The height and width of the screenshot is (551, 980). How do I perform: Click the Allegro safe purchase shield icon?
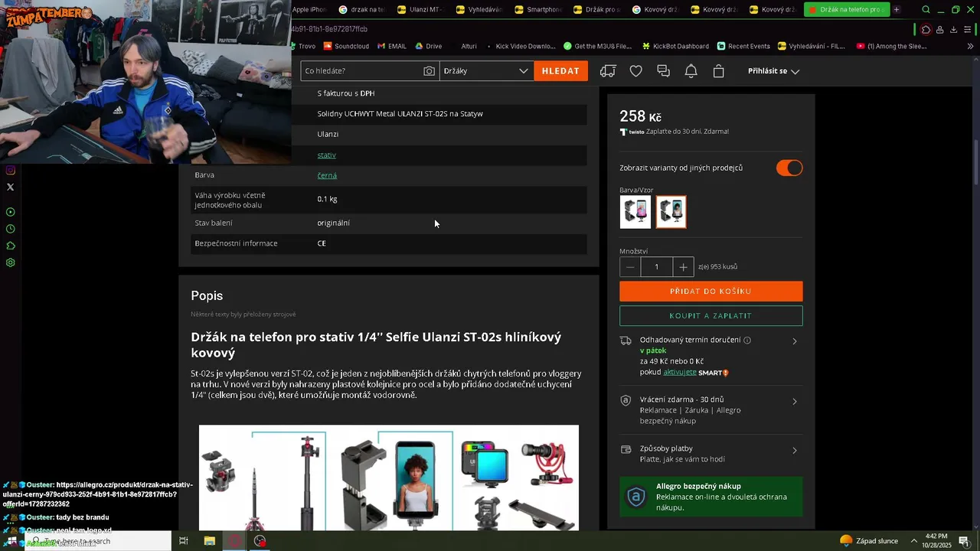(636, 497)
